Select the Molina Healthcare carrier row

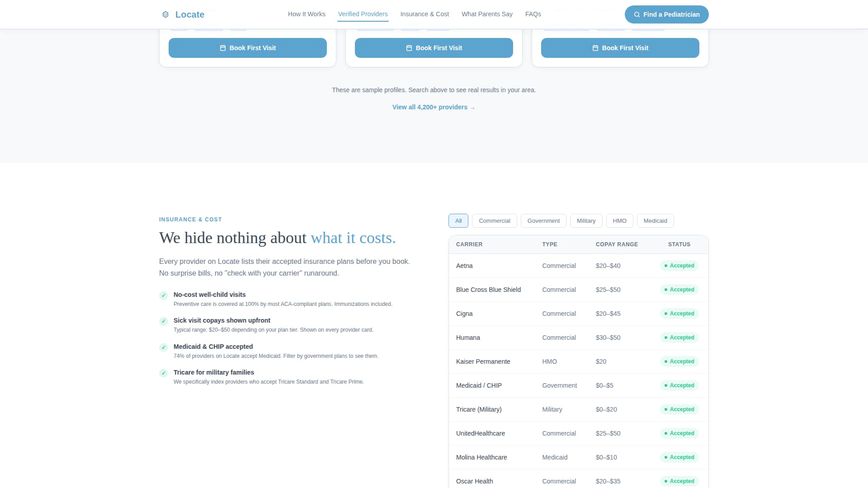tap(579, 457)
